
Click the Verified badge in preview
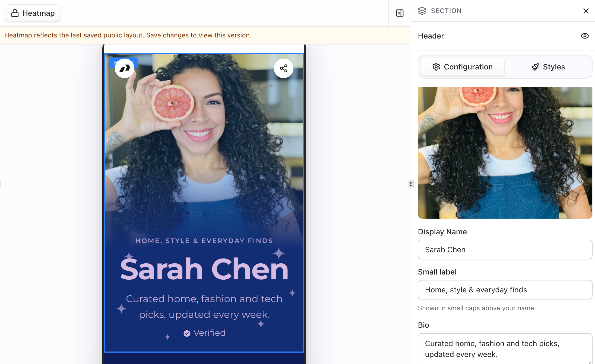[204, 333]
